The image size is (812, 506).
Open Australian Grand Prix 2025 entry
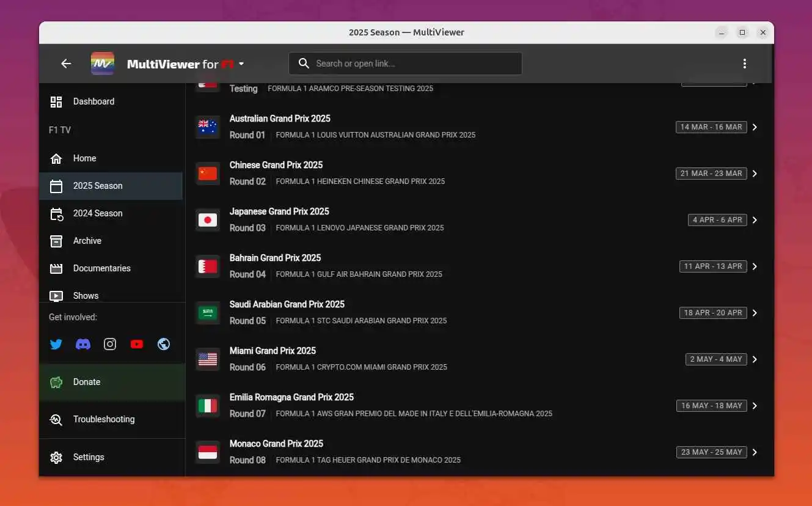click(479, 127)
